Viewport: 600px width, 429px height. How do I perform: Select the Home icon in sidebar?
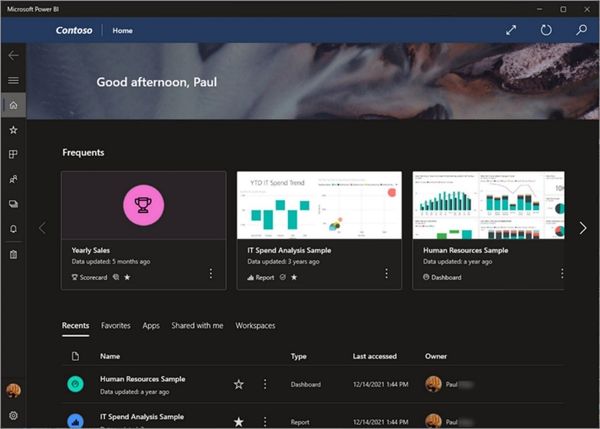point(13,105)
